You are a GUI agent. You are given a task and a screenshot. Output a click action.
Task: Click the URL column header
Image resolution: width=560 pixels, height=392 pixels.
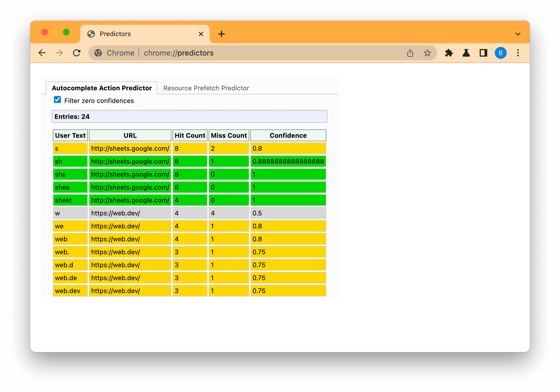pyautogui.click(x=129, y=135)
